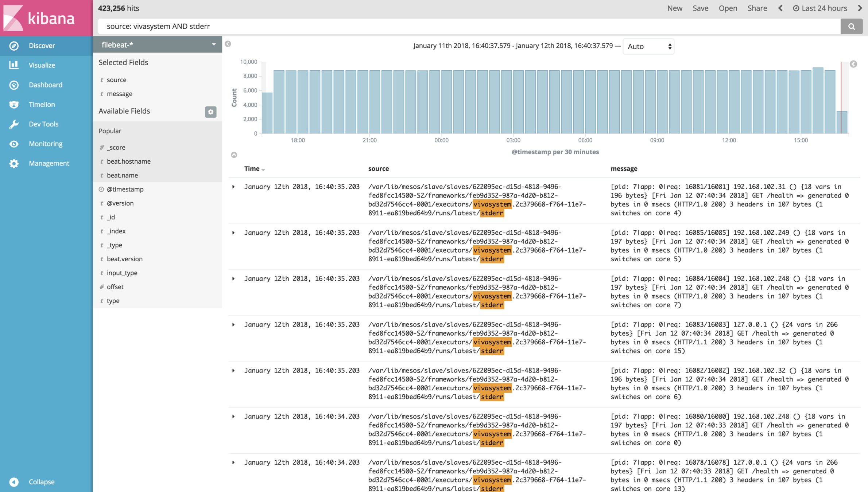Click the tallest histogram bar near 15:00
Viewport: 868px width, 492px height.
818,100
